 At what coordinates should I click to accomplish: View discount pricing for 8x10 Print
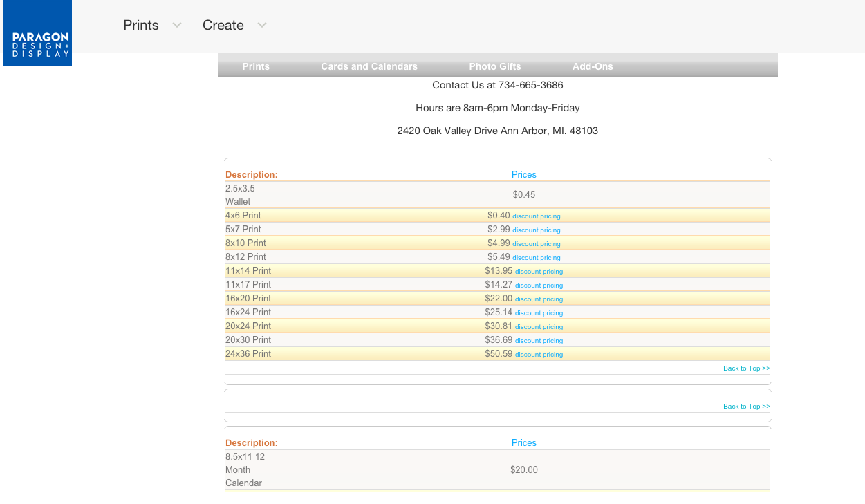(537, 244)
